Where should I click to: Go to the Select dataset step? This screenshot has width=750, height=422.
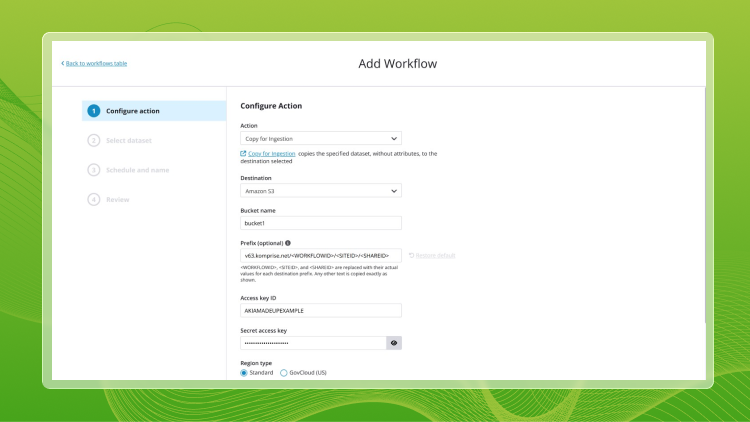pos(129,140)
